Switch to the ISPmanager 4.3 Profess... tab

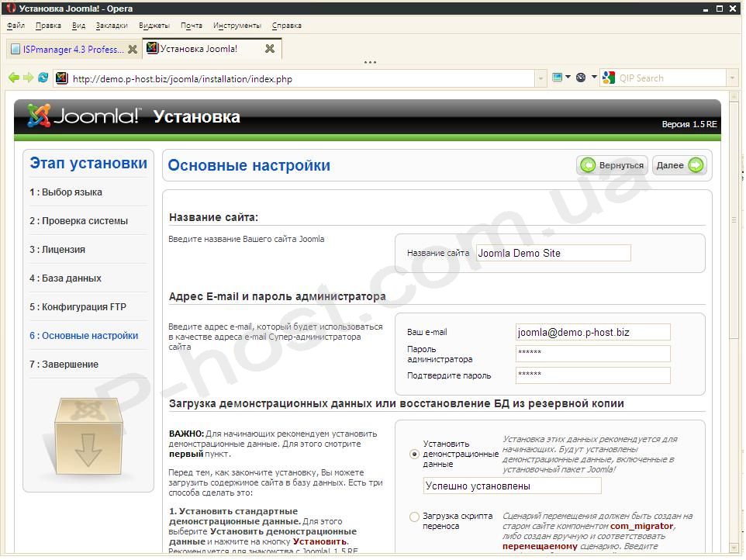click(74, 49)
